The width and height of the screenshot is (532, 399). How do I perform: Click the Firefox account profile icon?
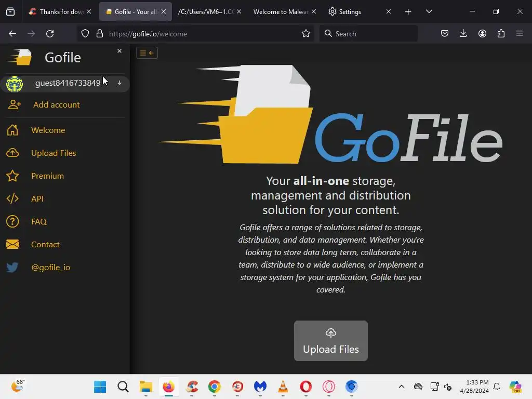tap(482, 34)
